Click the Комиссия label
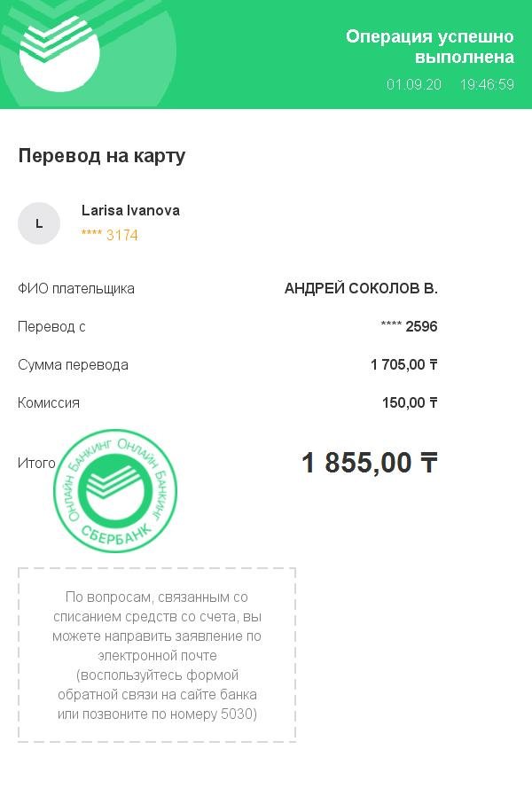532x796 pixels. [49, 403]
